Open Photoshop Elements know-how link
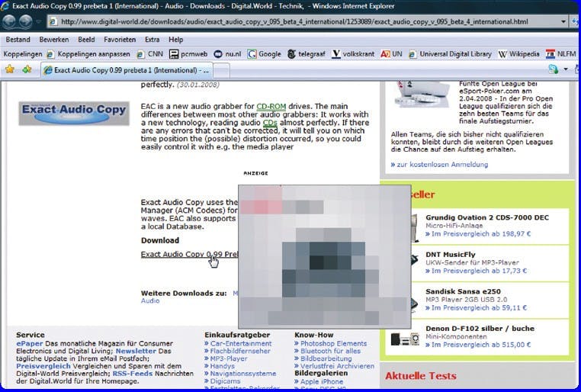This screenshot has width=581, height=392. [333, 343]
